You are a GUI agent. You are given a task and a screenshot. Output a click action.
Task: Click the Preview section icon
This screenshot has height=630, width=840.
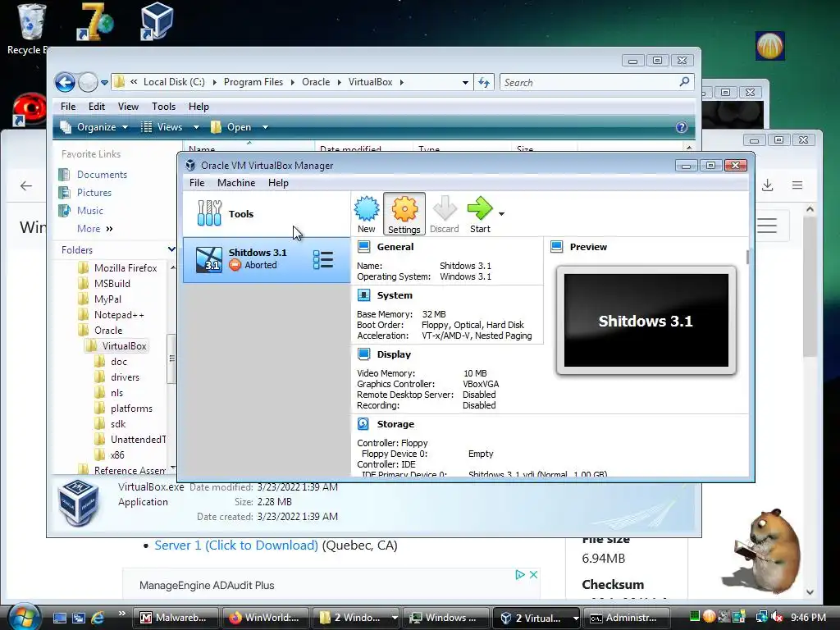(557, 246)
